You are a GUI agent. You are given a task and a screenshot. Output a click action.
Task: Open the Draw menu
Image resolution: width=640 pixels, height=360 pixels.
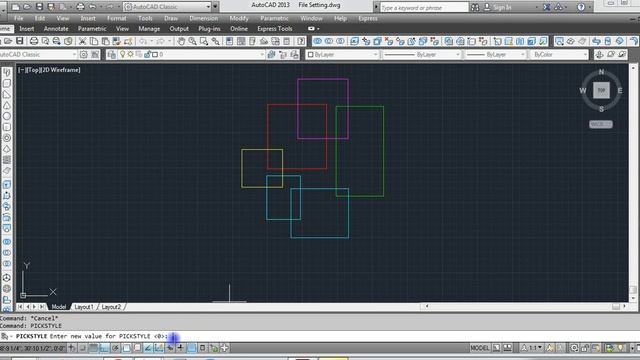coord(171,18)
